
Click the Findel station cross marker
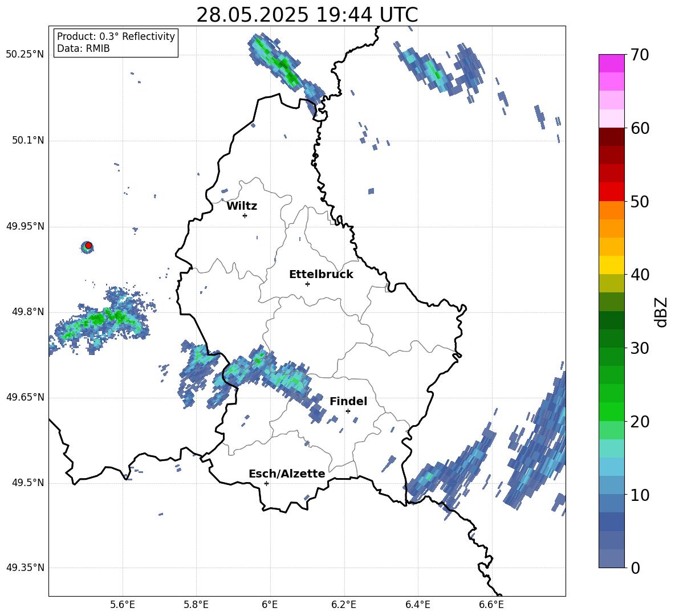tap(348, 411)
